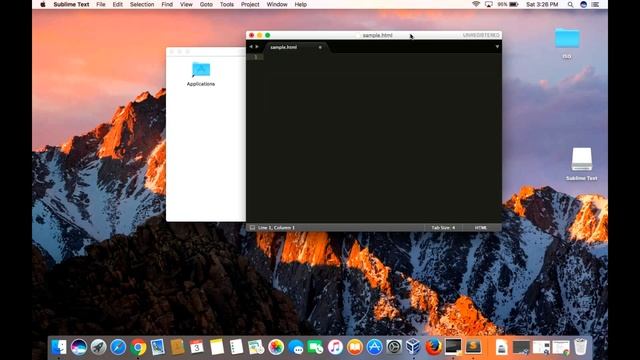Open Terminal from the Dock
The width and height of the screenshot is (640, 360).
tap(453, 347)
